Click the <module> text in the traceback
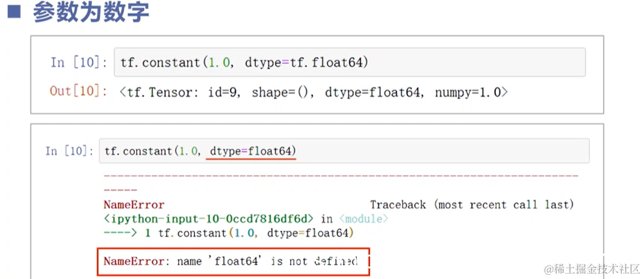Viewport: 644px width, 279px height. tap(364, 219)
